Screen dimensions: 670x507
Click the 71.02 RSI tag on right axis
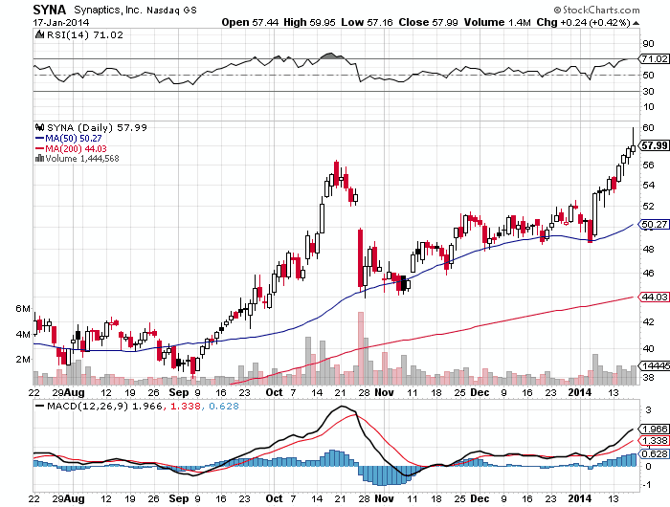[x=654, y=59]
